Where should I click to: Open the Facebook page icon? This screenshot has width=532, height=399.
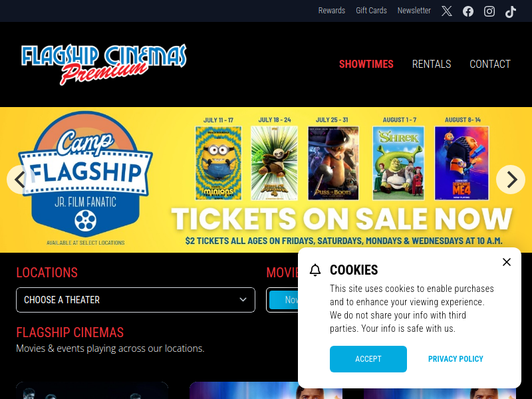coord(468,11)
